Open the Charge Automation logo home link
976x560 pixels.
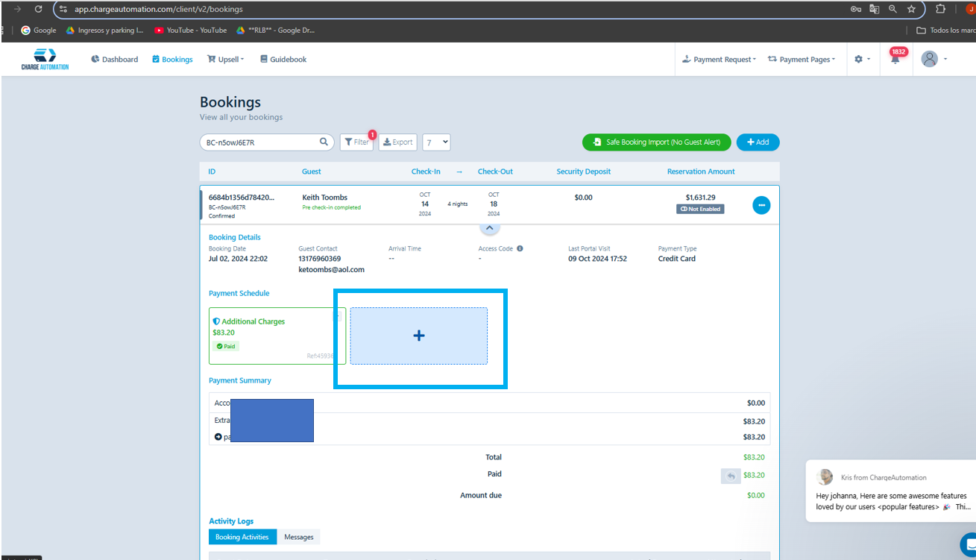coord(45,59)
